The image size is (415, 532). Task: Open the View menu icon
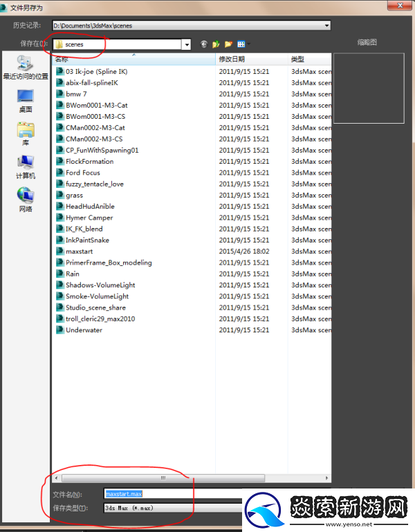pos(241,44)
